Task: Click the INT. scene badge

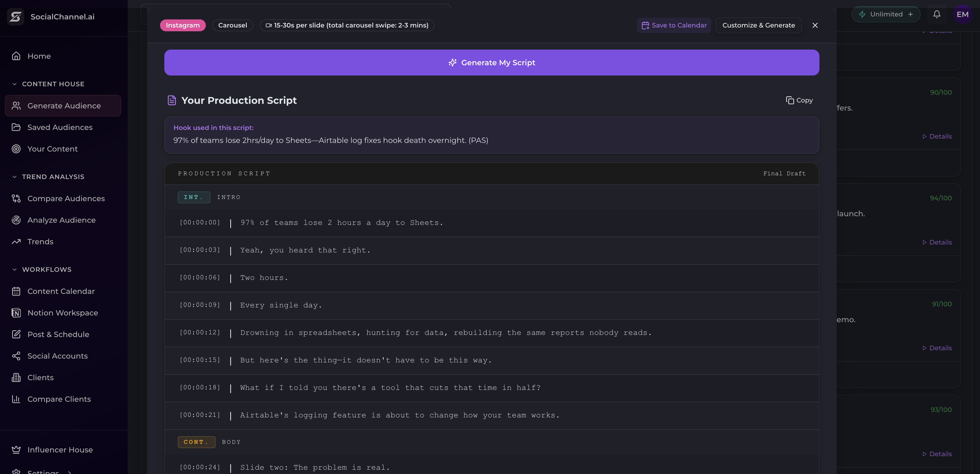Action: point(194,197)
